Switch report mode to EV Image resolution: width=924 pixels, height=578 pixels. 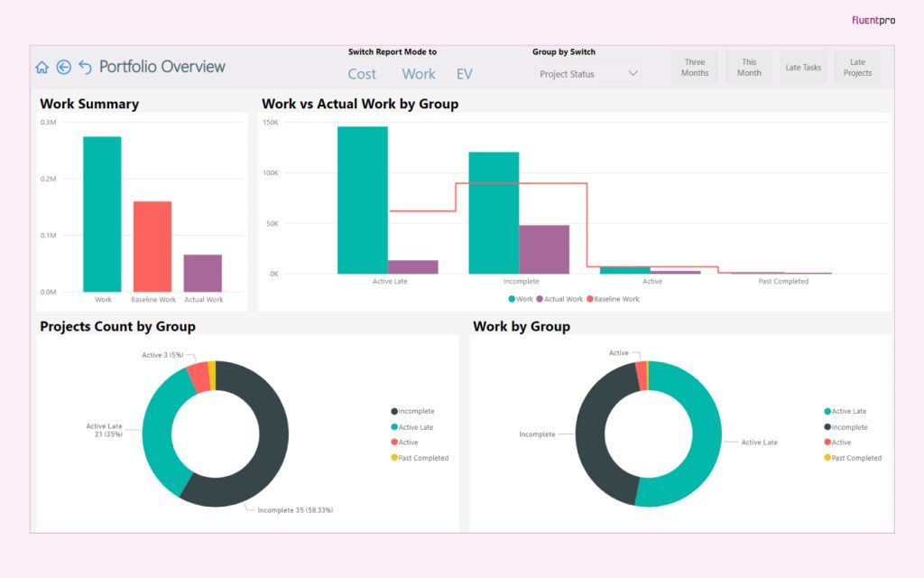click(x=464, y=74)
